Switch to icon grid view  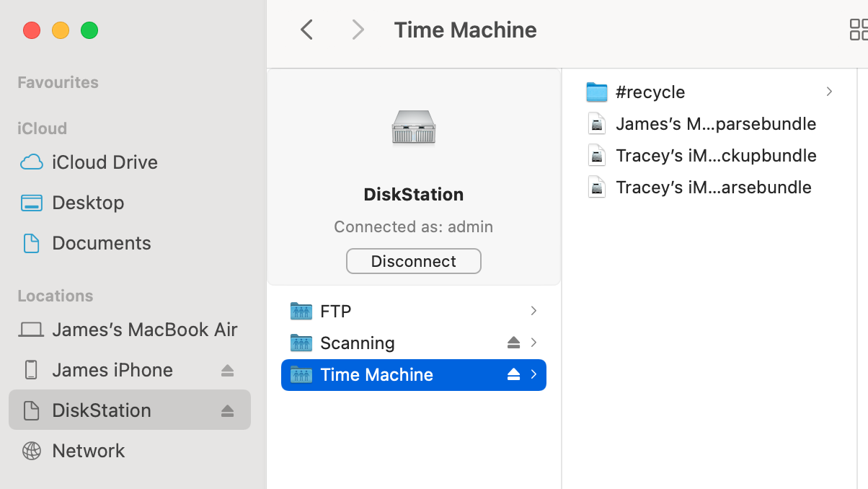[x=858, y=30]
